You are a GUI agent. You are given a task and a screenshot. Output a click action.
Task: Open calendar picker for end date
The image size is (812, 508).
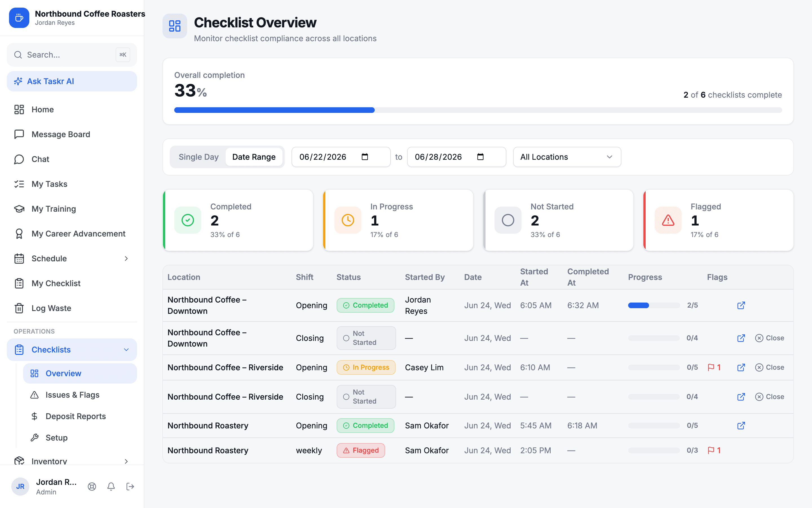click(x=480, y=157)
